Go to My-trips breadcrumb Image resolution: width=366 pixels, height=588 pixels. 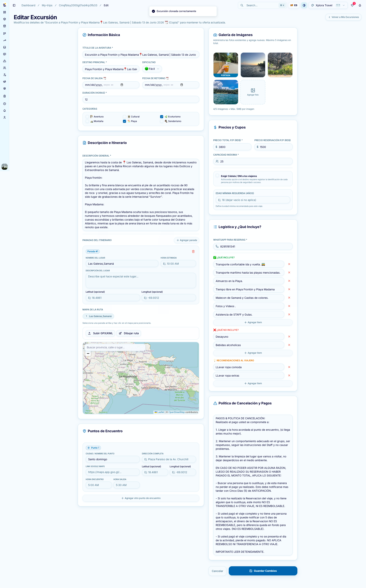point(47,5)
